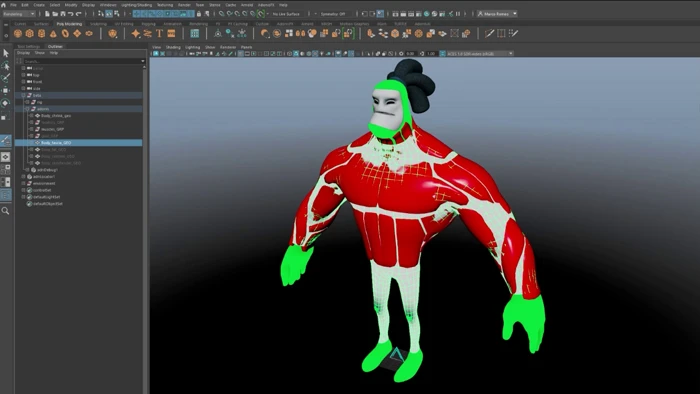The height and width of the screenshot is (394, 700).
Task: Click the Open scene folder icon
Action: 54,14
